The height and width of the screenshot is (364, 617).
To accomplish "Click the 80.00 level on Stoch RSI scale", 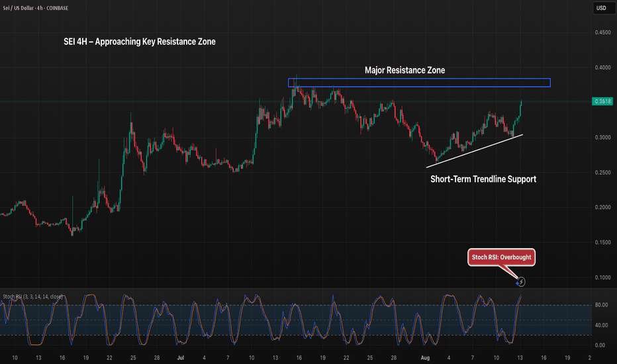I will click(x=601, y=305).
